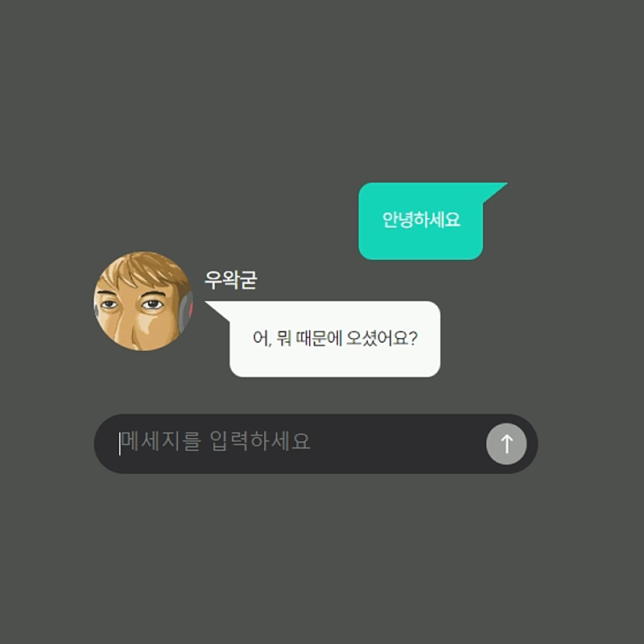Click the word 오셨어요? in the reply

click(x=382, y=338)
